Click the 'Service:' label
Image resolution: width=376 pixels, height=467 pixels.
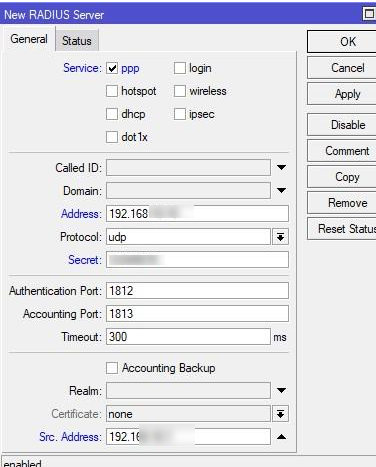click(82, 68)
